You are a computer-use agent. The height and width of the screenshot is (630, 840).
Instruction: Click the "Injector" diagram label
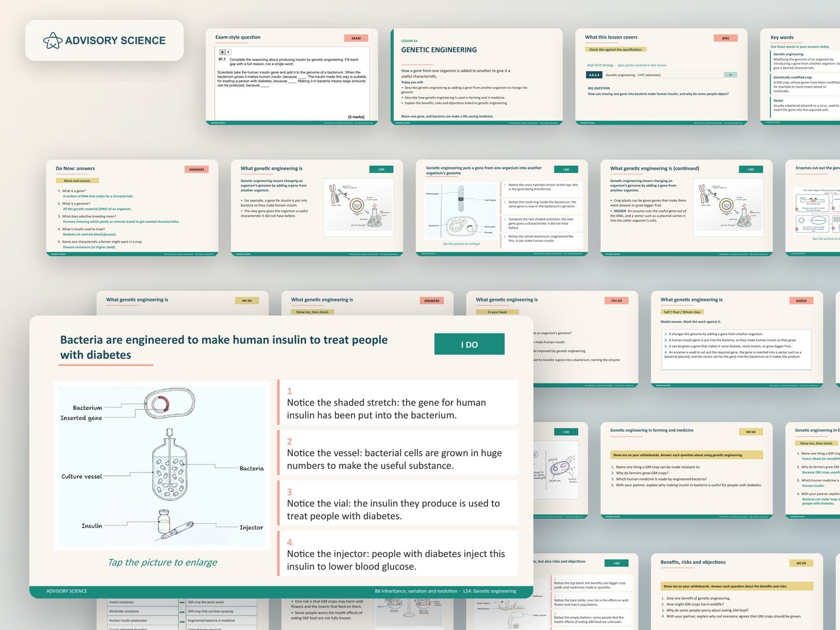251,528
